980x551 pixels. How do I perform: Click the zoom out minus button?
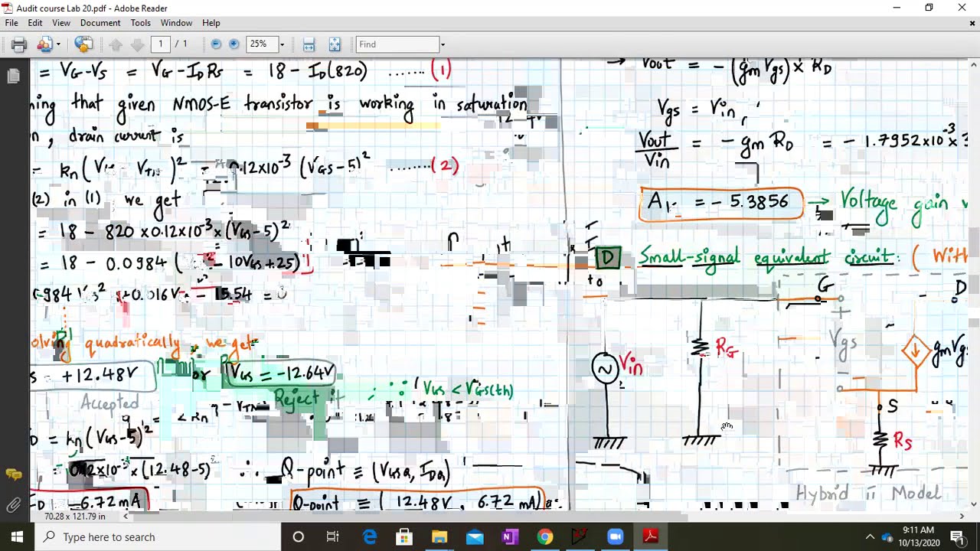216,44
